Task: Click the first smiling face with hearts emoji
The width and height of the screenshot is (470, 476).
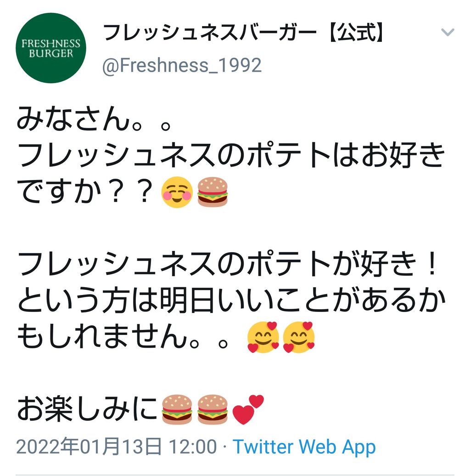Action: pos(263,337)
